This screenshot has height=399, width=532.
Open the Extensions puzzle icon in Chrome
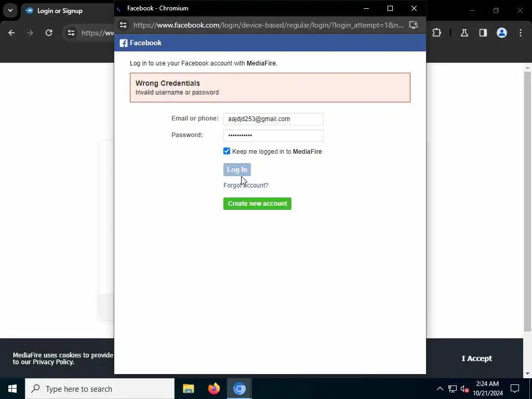(x=436, y=33)
